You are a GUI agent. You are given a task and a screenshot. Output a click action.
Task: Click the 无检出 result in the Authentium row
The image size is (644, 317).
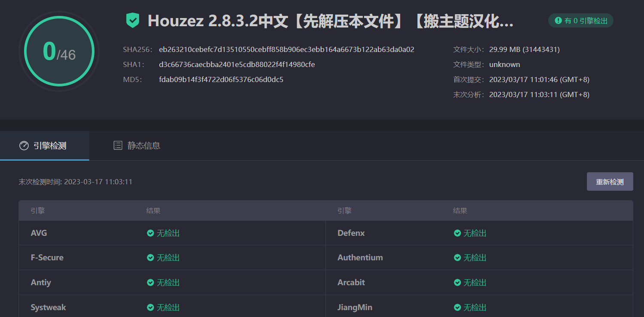coord(475,258)
